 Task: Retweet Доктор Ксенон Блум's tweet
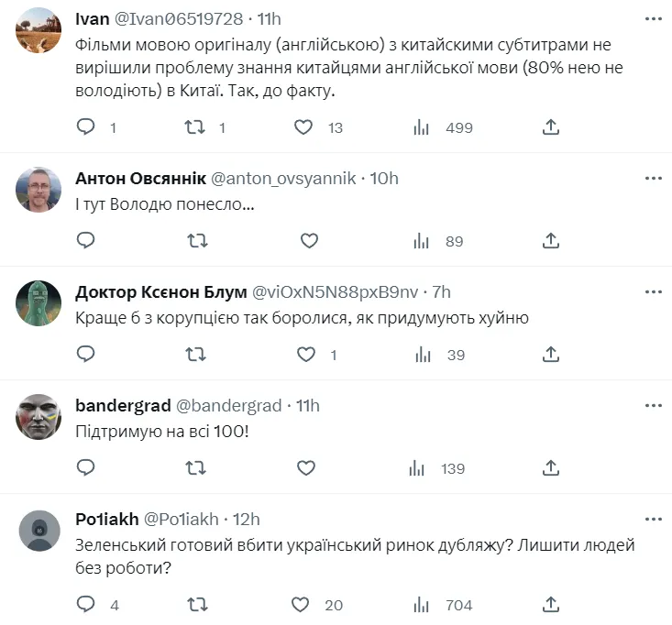pos(195,355)
